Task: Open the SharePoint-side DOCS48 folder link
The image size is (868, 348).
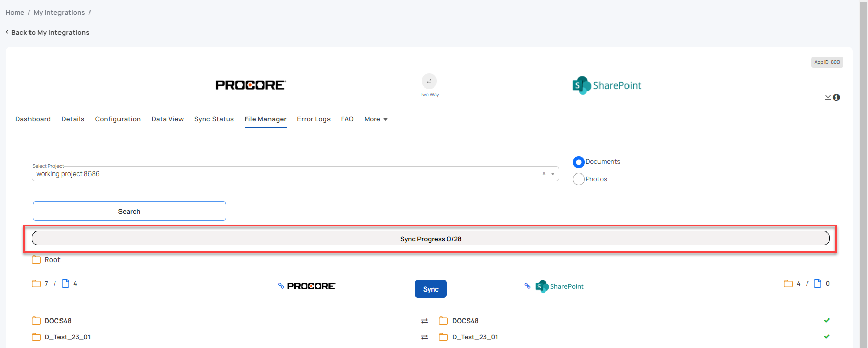Action: (465, 321)
